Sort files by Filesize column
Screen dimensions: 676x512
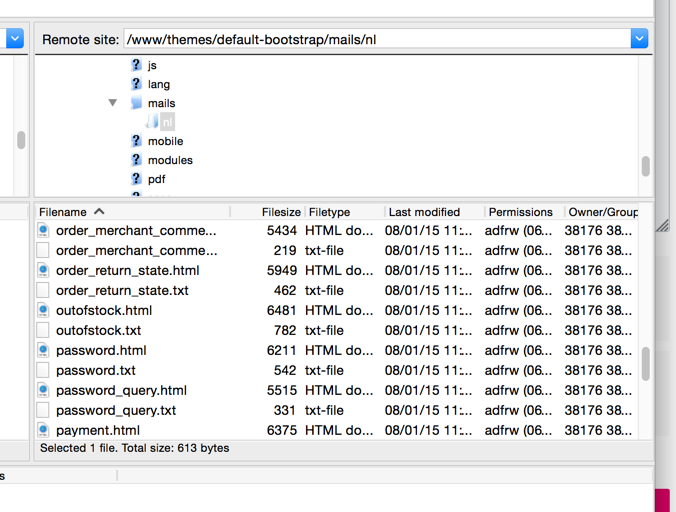[280, 212]
